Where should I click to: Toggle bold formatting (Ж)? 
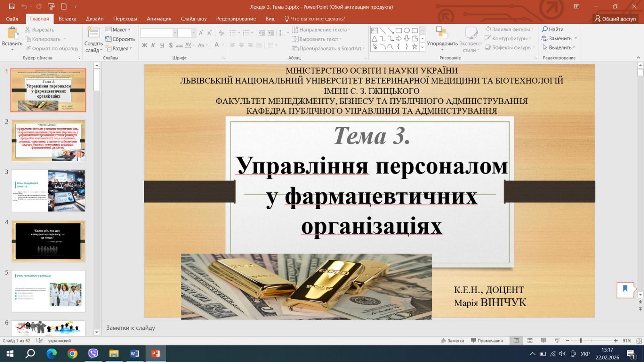tap(144, 45)
